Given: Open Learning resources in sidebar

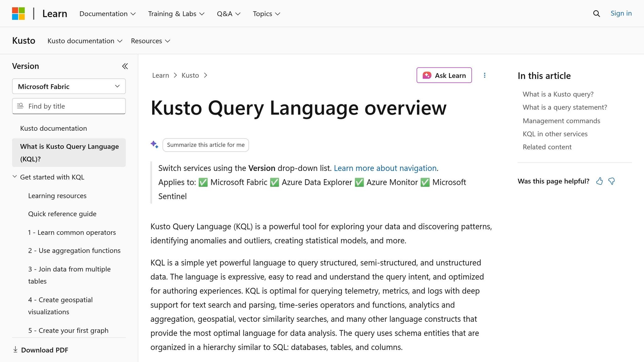Looking at the screenshot, I should (57, 196).
